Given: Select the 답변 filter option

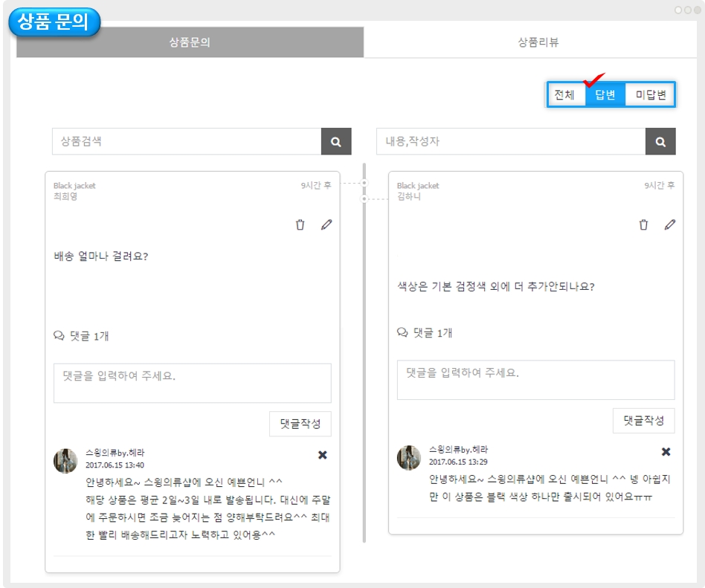Looking at the screenshot, I should 605,95.
